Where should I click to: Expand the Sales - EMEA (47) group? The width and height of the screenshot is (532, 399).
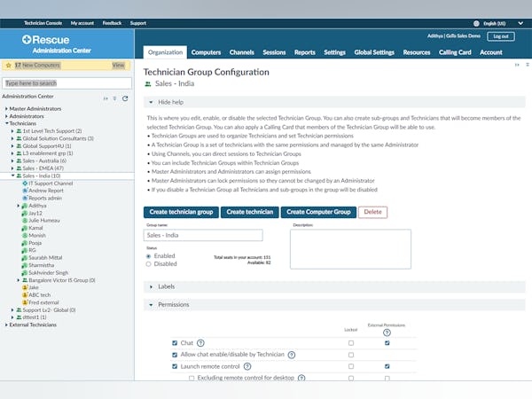pos(12,168)
